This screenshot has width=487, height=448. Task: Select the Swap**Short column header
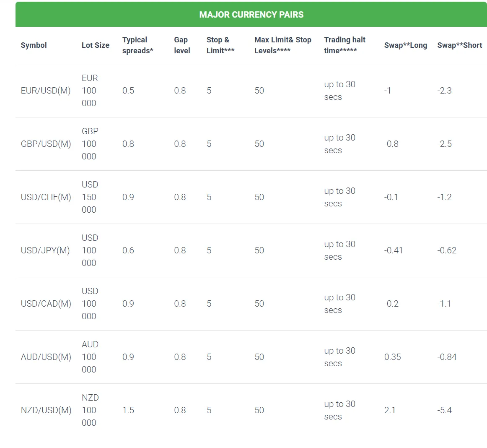(459, 45)
